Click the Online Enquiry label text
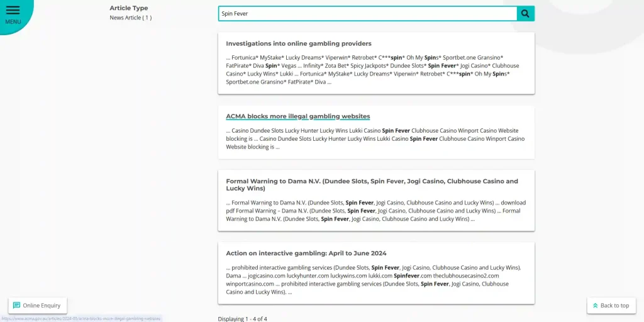644x322 pixels. (x=42, y=306)
